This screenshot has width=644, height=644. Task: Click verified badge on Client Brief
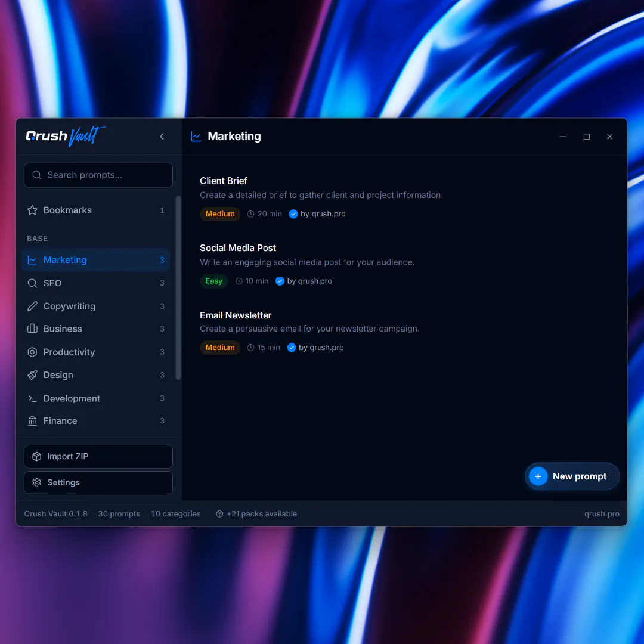pos(293,214)
